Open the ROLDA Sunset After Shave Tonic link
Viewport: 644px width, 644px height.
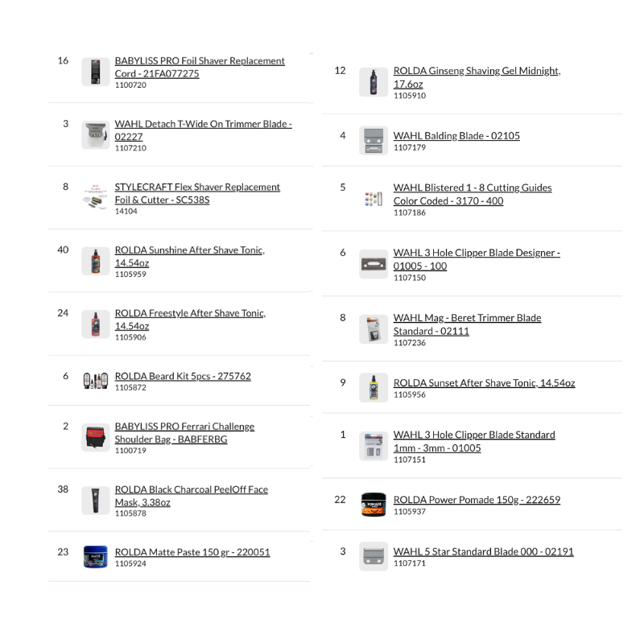pyautogui.click(x=484, y=383)
